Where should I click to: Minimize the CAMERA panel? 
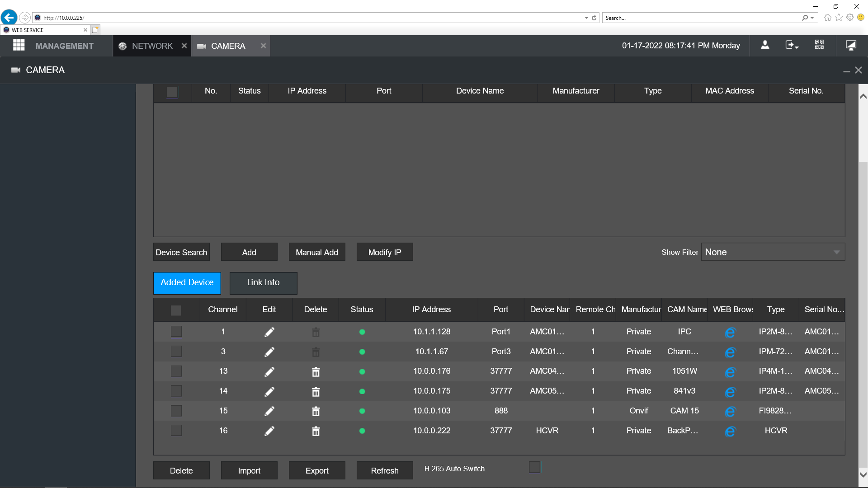tap(846, 71)
